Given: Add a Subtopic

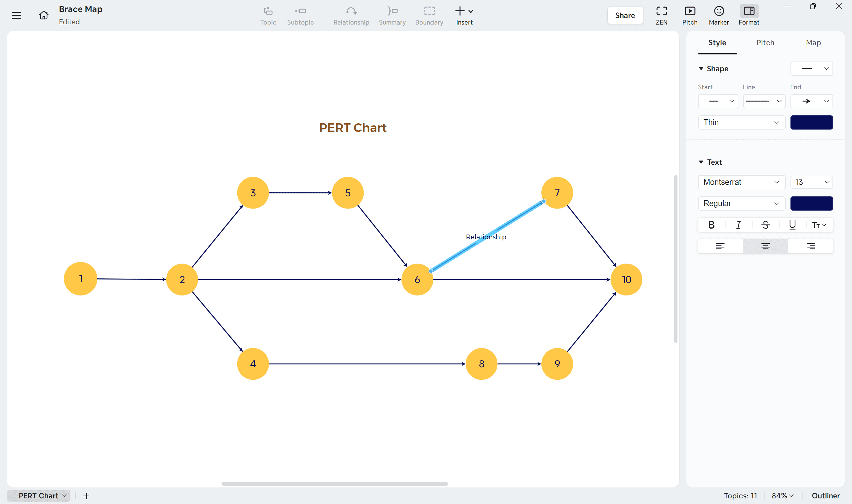Looking at the screenshot, I should point(300,15).
